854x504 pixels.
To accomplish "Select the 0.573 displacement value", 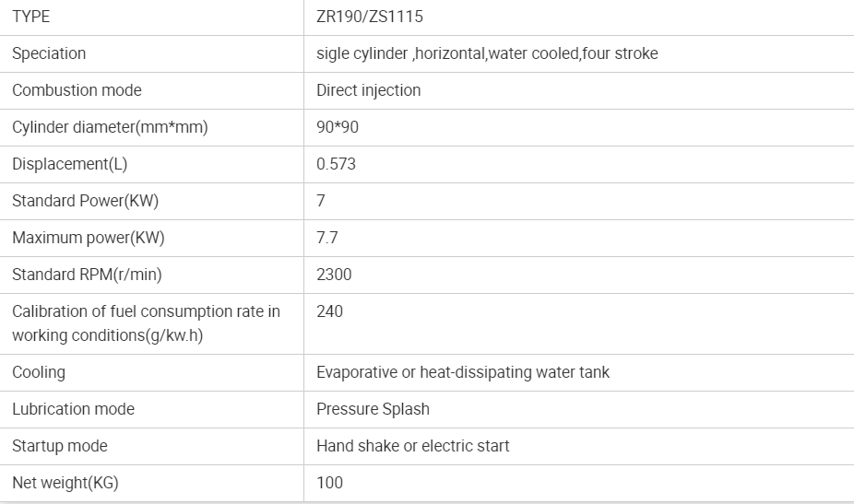I will click(x=336, y=164).
